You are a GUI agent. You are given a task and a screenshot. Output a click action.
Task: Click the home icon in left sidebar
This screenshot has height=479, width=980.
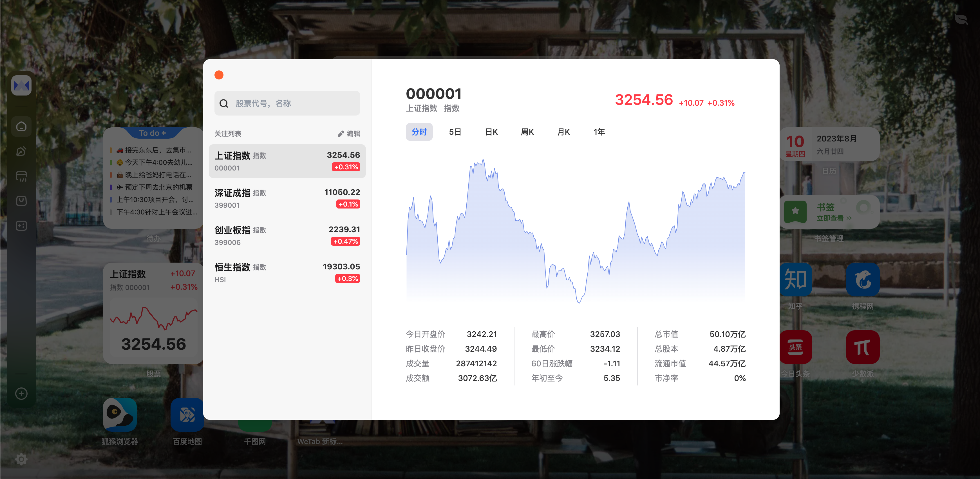coord(21,127)
